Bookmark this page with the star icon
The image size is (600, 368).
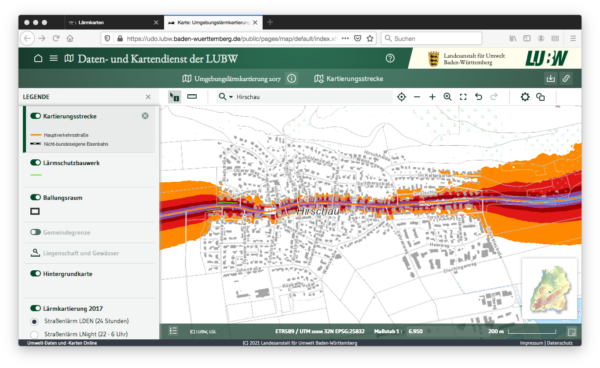coord(370,38)
